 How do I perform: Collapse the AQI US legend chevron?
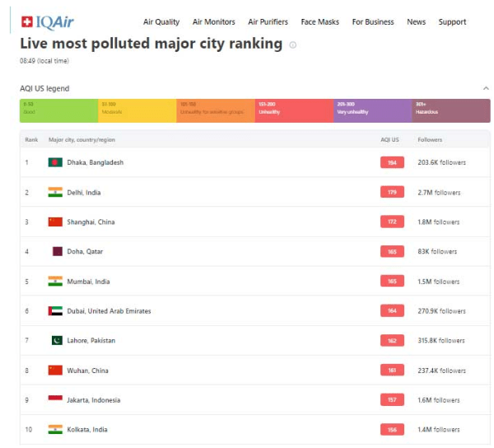[x=486, y=88]
